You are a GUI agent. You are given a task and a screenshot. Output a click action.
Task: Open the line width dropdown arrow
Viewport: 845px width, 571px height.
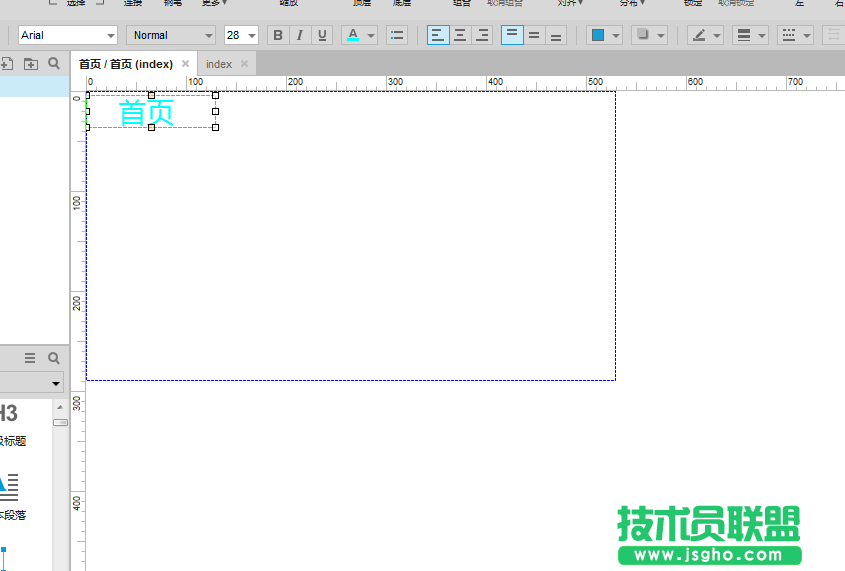[761, 36]
